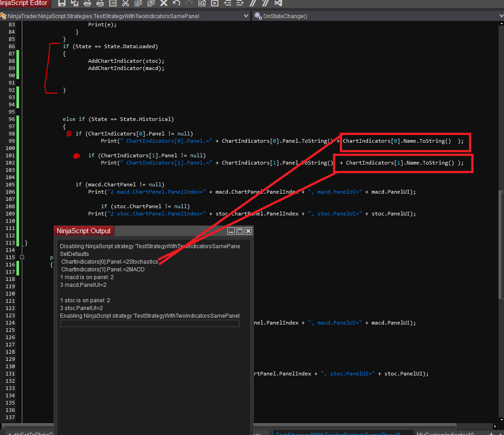
Task: Click the Save All icon
Action: click(x=75, y=3)
